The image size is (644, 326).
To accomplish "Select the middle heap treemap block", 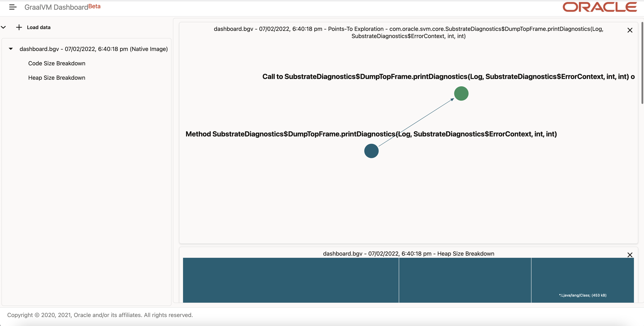I will (x=465, y=280).
